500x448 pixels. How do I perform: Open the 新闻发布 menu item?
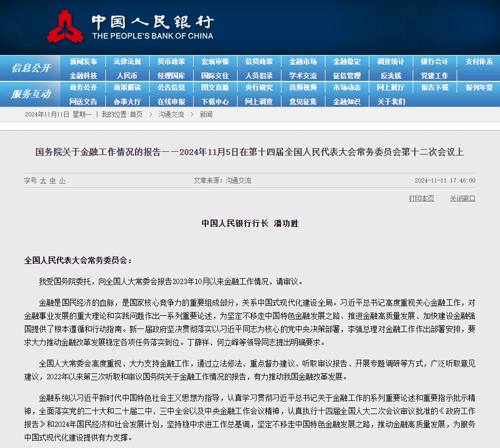point(83,61)
